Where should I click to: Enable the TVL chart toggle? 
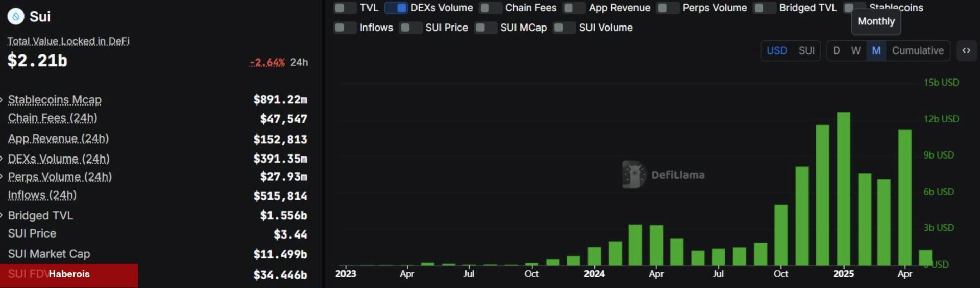click(345, 8)
